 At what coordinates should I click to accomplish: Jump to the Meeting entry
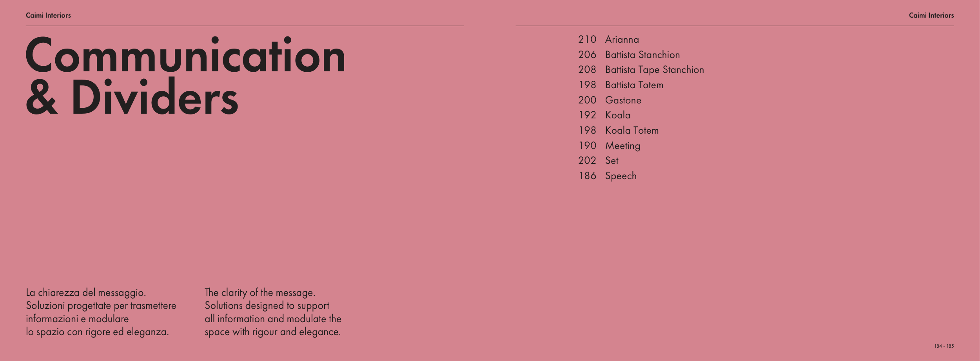[622, 146]
